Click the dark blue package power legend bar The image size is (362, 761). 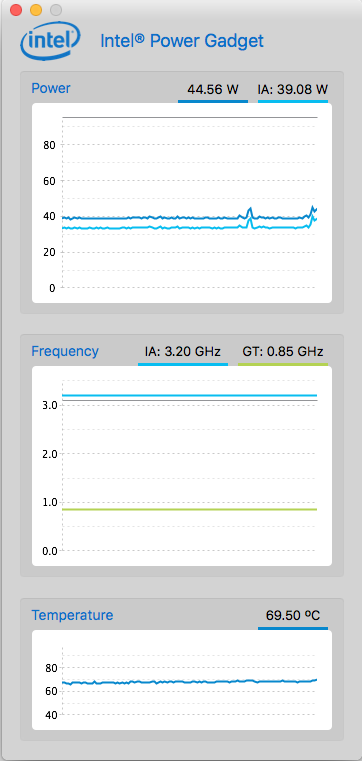coord(213,101)
